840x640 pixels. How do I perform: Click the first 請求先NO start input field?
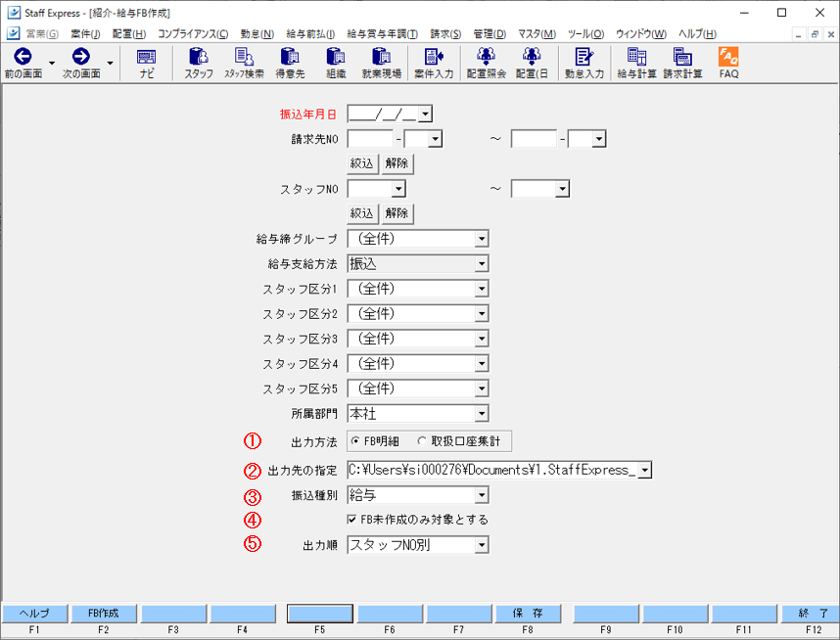tap(371, 139)
